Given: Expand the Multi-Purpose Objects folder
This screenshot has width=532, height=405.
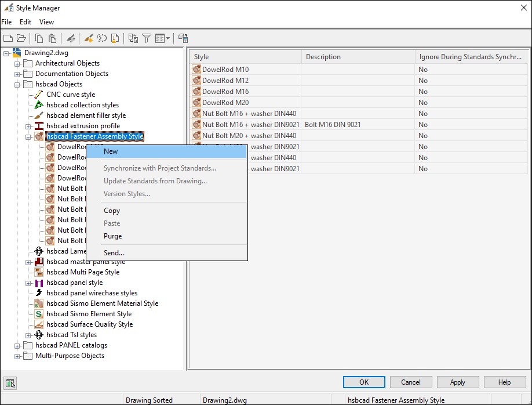Looking at the screenshot, I should (x=17, y=356).
